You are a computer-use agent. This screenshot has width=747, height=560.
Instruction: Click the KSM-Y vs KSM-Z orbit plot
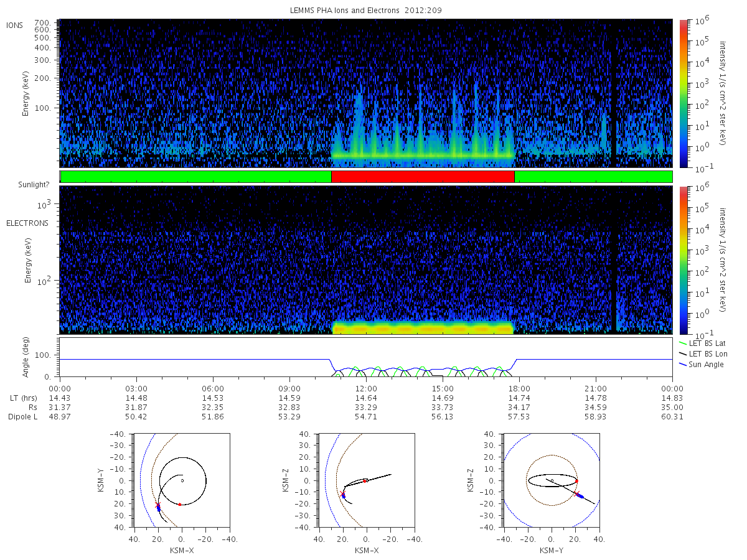pos(552,480)
